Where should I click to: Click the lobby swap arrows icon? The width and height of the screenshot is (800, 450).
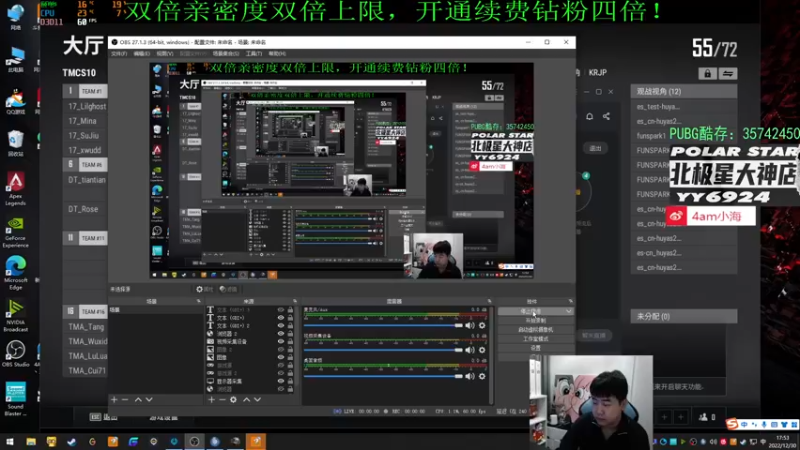pos(728,73)
